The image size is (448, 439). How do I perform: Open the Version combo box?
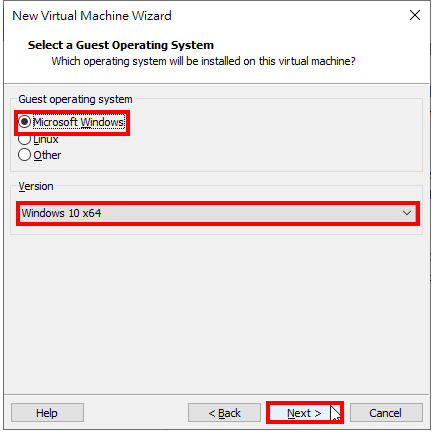(x=218, y=213)
